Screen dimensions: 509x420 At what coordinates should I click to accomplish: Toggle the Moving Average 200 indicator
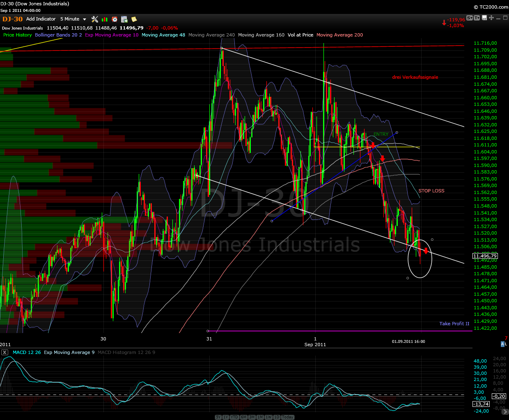tap(340, 35)
